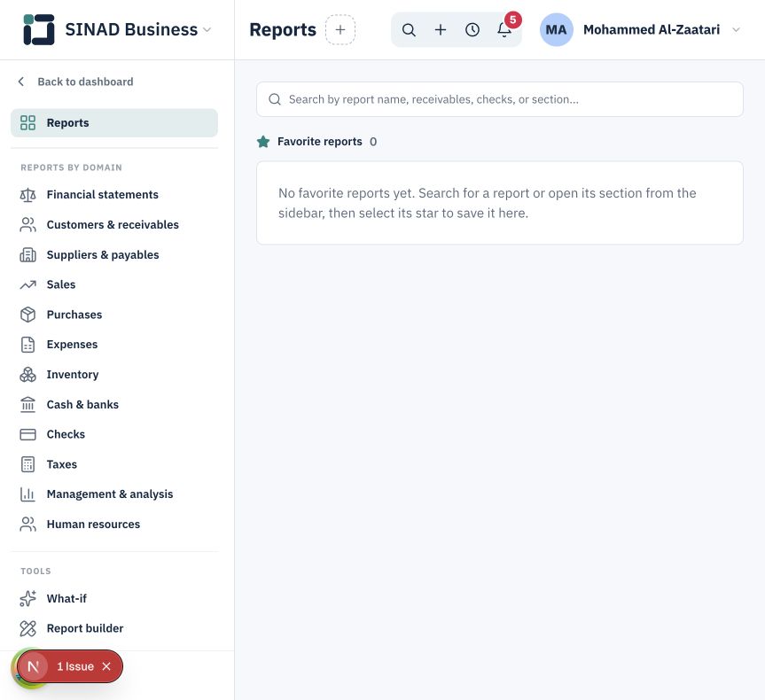Open Customers & receivables reports
Screen dimensions: 765x700
point(114,225)
